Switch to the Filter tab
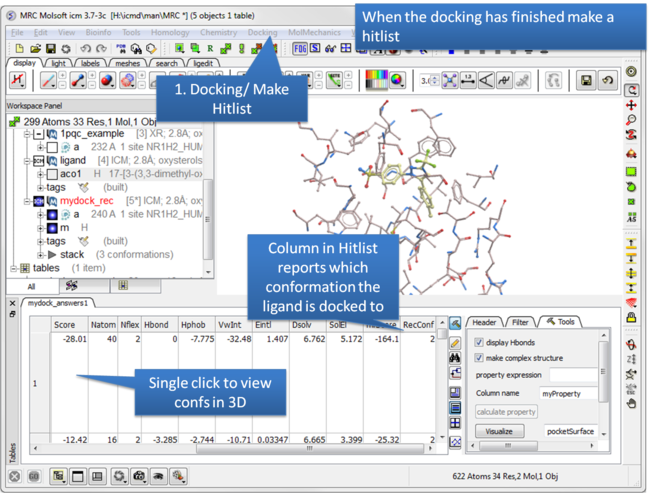Image resolution: width=650 pixels, height=493 pixels. tap(519, 322)
